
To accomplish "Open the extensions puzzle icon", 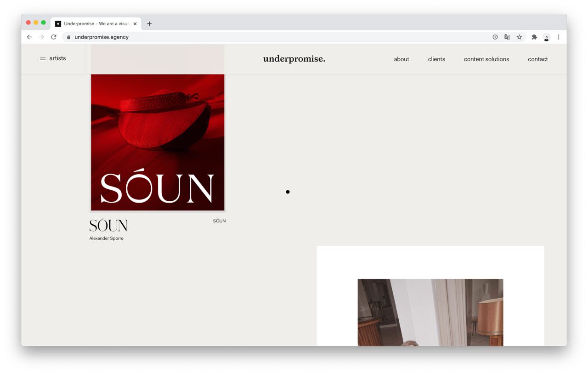I will click(534, 37).
